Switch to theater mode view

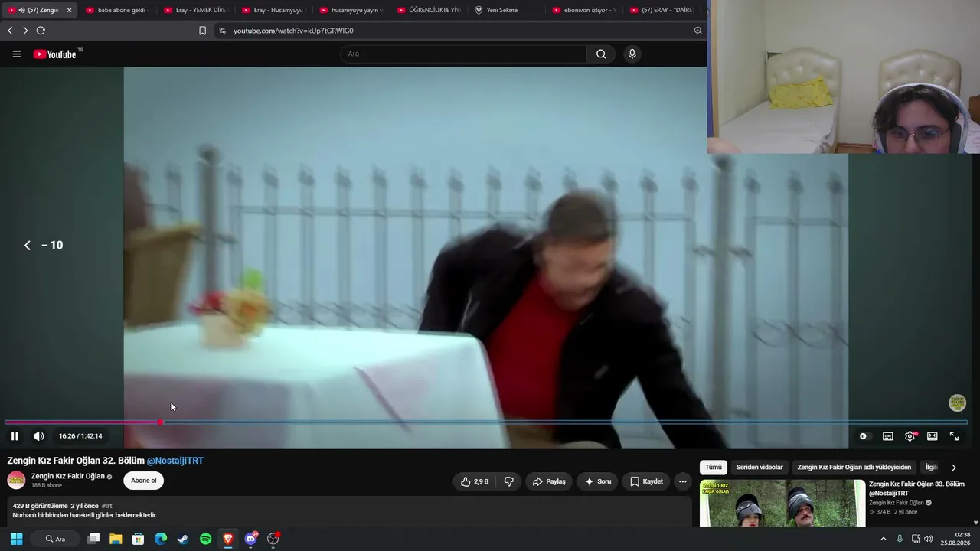933,436
